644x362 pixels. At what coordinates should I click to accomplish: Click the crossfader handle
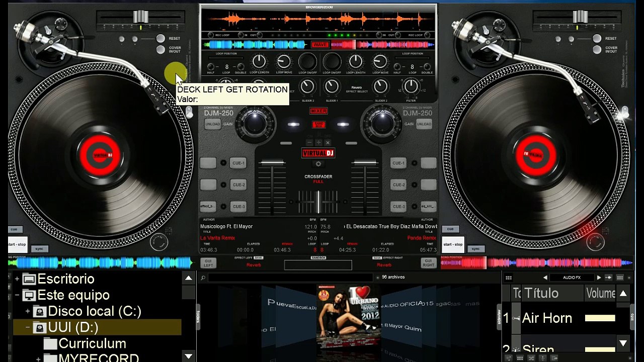pos(318,202)
